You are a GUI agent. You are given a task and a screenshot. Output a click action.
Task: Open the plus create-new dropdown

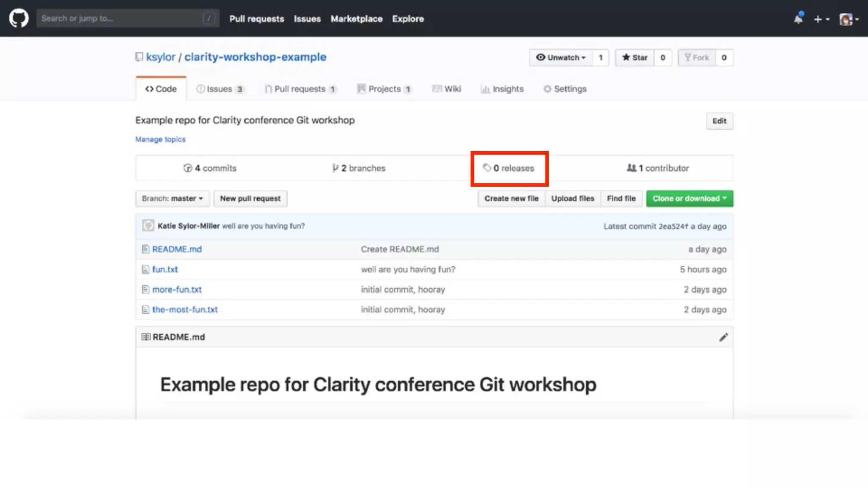(821, 19)
